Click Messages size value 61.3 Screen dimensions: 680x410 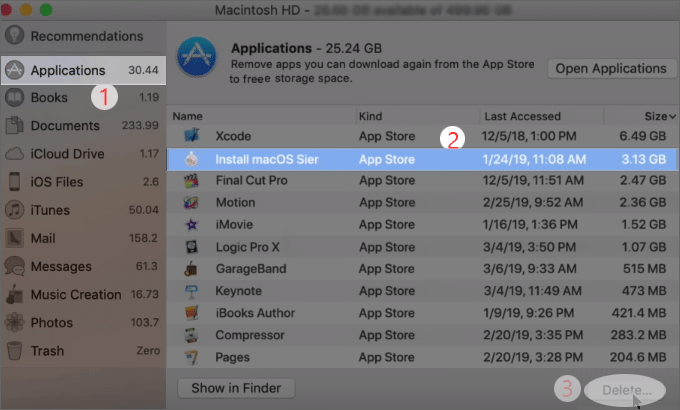pyautogui.click(x=147, y=266)
